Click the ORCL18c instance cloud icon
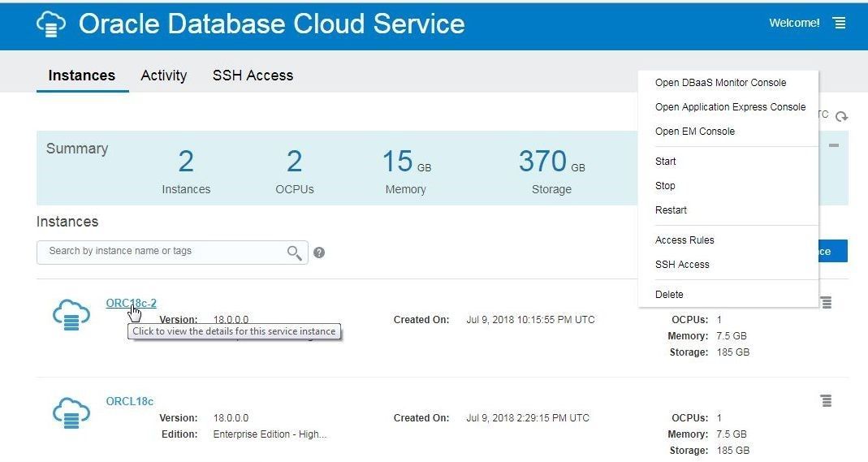The height and width of the screenshot is (462, 868). (x=71, y=412)
